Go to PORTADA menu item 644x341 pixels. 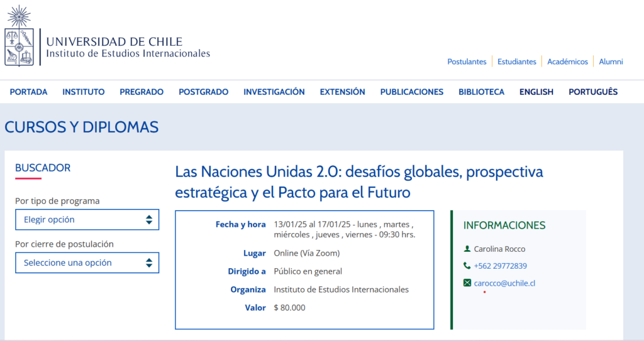tap(28, 92)
